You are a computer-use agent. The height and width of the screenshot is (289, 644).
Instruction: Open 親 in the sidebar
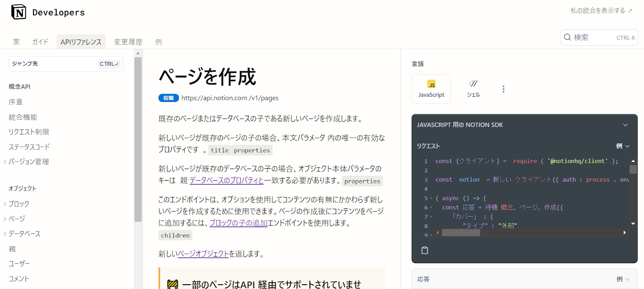[x=12, y=249]
